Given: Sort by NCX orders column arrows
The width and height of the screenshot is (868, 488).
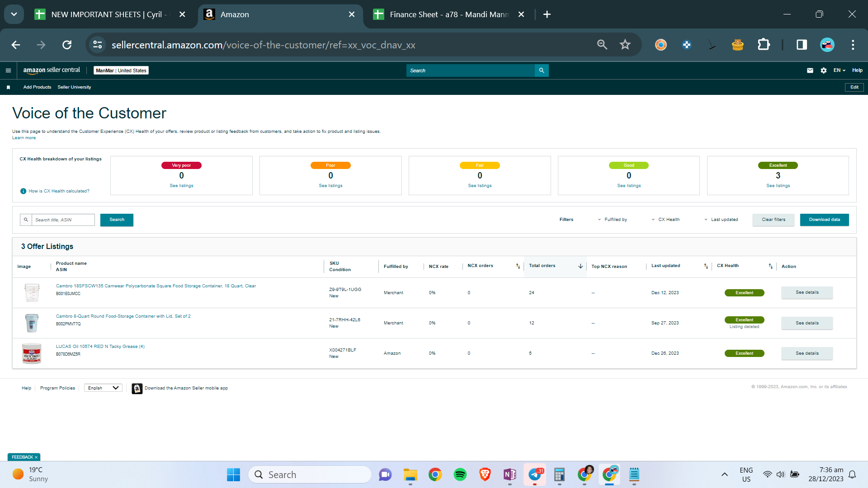Looking at the screenshot, I should coord(518,266).
